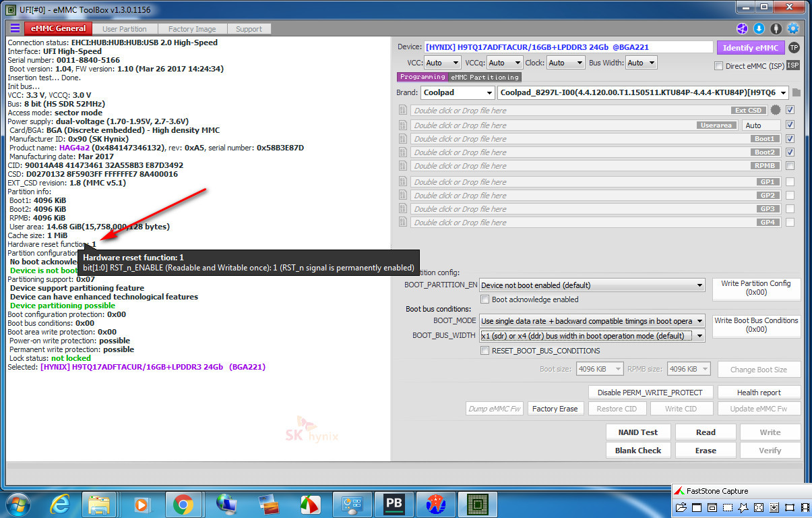Open settings with the blue gear icon

click(x=793, y=28)
